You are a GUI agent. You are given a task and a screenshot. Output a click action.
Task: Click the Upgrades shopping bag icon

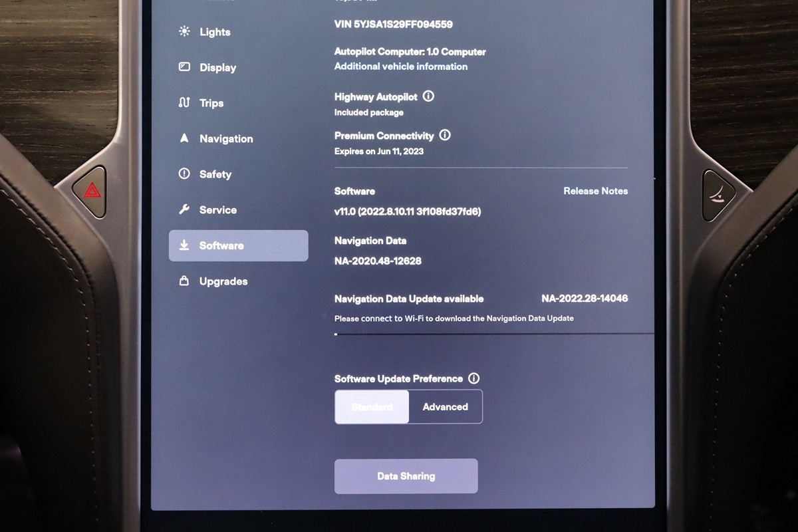point(184,281)
